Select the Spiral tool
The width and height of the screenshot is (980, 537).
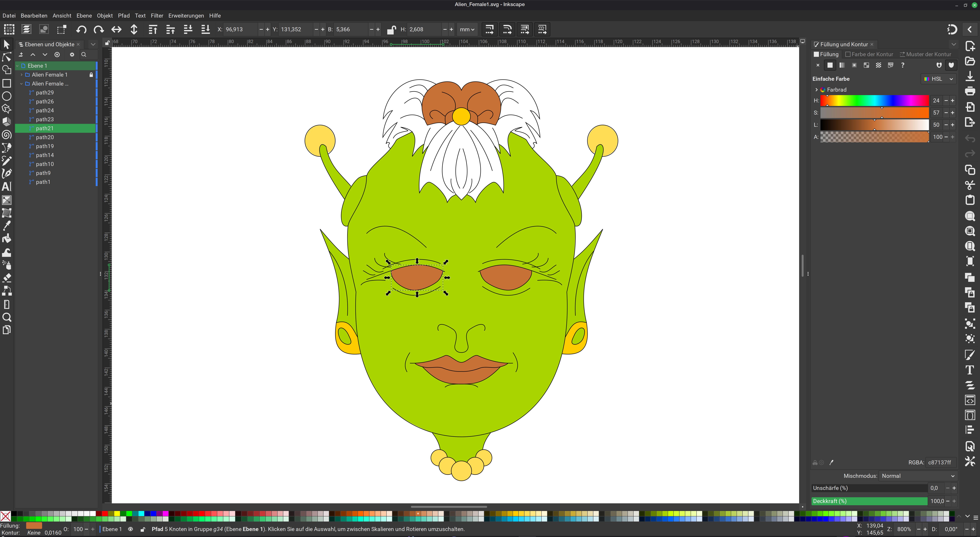(7, 135)
